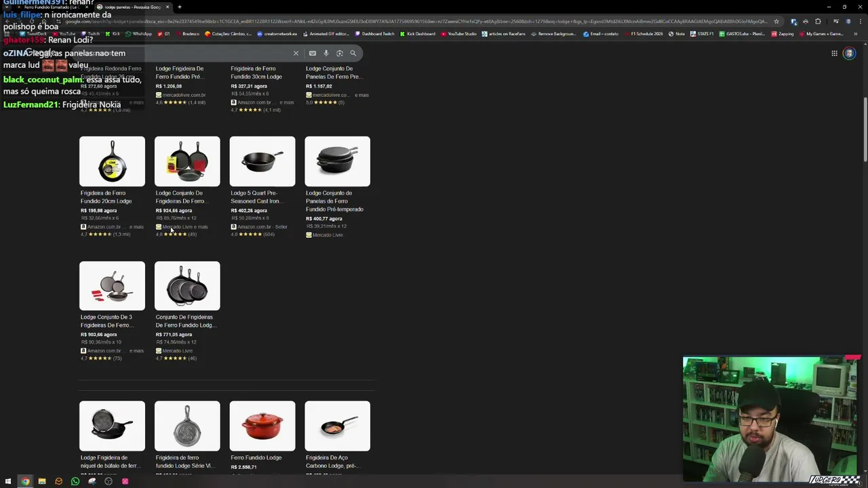
Task: Click the browser address bar URL
Action: 417,21
